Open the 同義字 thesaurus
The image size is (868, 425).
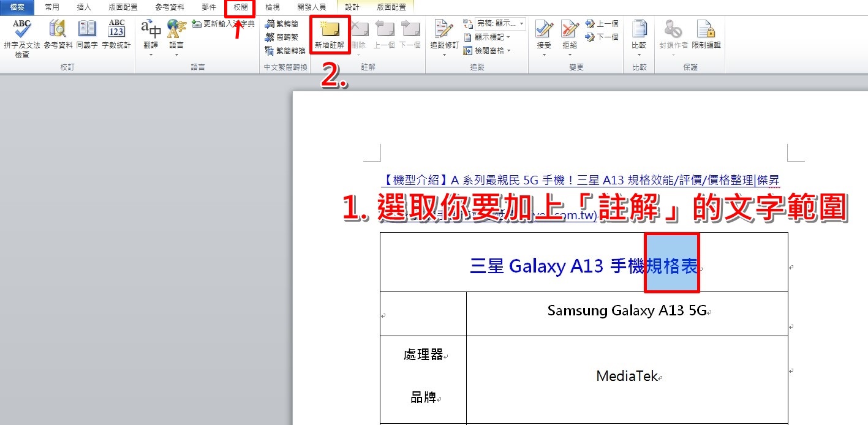[x=87, y=34]
